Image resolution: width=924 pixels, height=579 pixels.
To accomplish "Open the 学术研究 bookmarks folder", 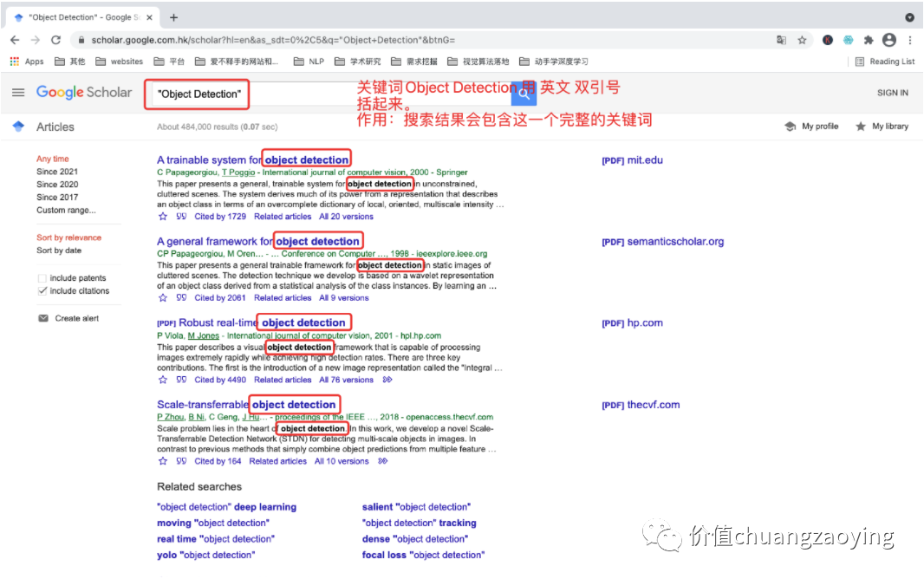I will (x=358, y=62).
